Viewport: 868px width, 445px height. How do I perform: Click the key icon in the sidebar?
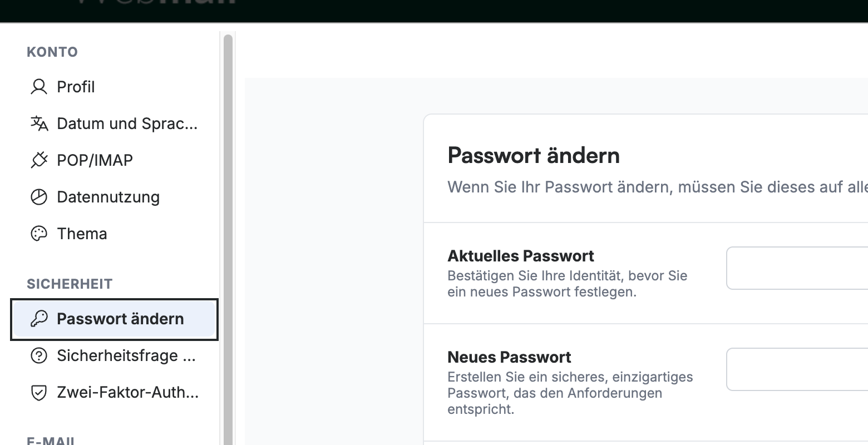tap(39, 319)
